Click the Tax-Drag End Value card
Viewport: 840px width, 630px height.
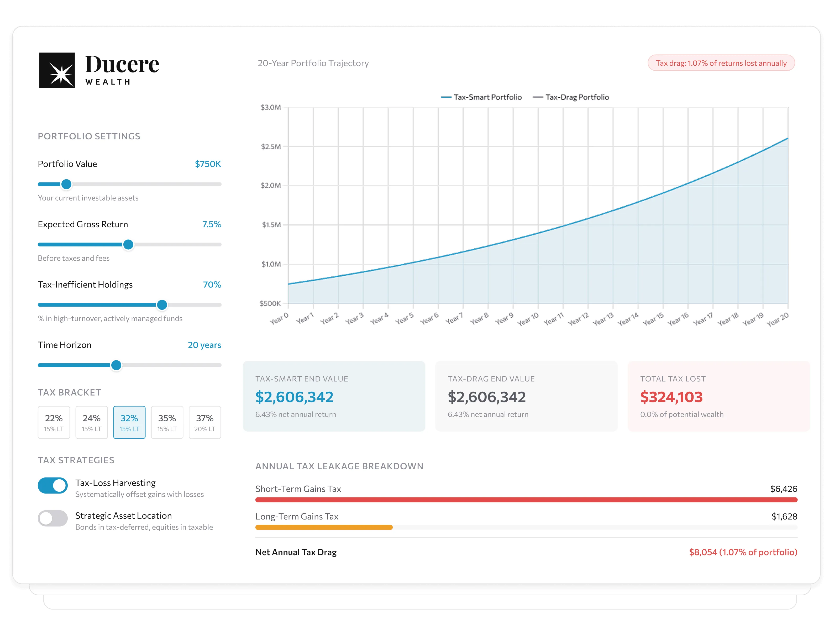tap(526, 396)
